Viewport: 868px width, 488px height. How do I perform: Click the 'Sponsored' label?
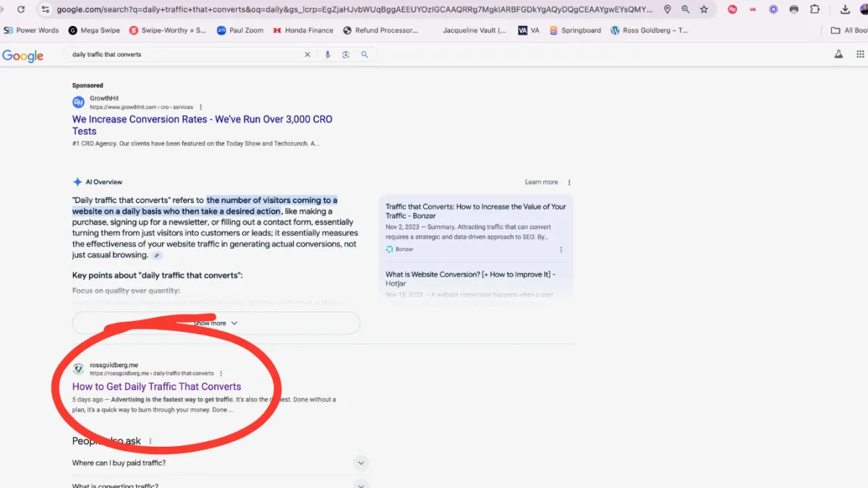click(x=88, y=85)
